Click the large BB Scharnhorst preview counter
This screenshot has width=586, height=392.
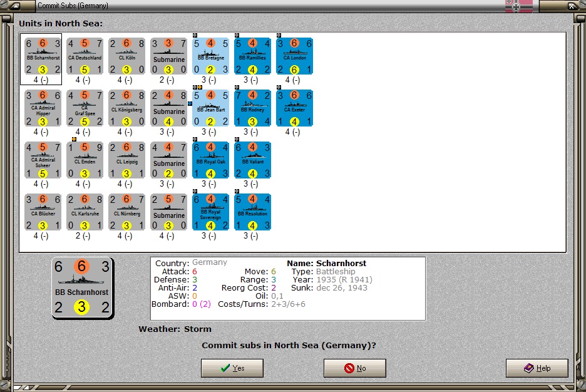(x=82, y=288)
